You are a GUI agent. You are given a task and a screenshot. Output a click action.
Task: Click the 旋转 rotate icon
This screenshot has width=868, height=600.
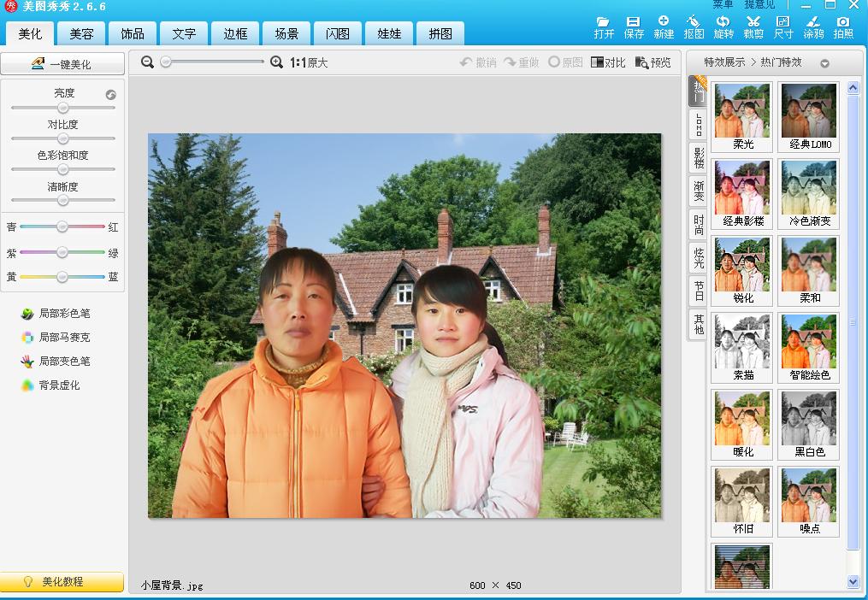tap(723, 26)
